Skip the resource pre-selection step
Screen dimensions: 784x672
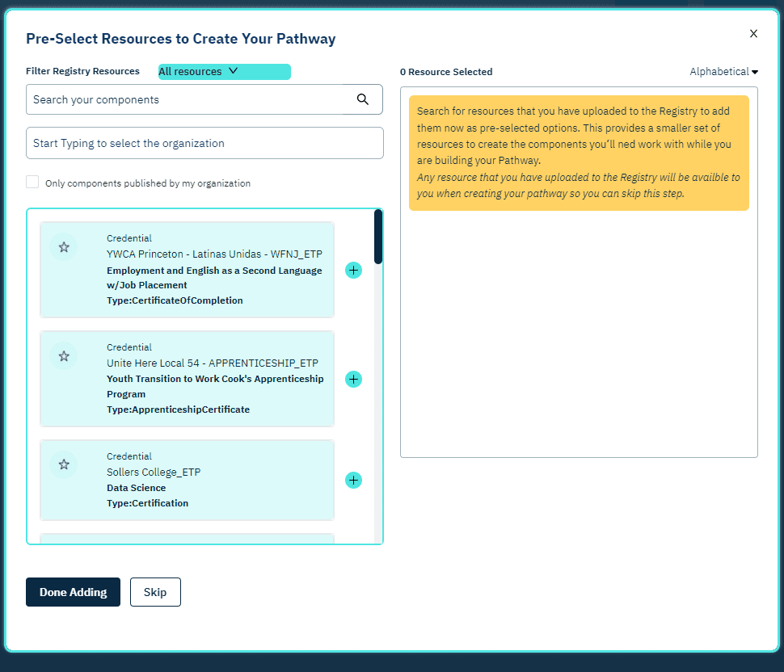tap(154, 592)
